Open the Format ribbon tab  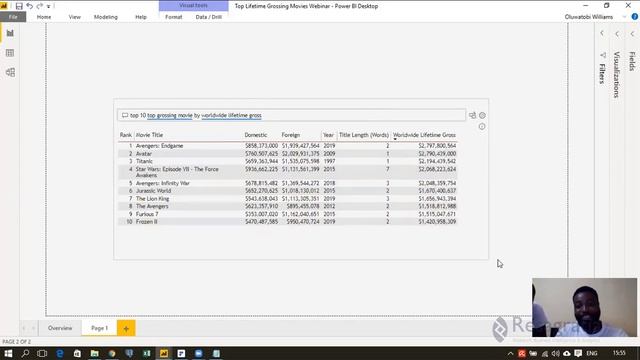(x=173, y=17)
